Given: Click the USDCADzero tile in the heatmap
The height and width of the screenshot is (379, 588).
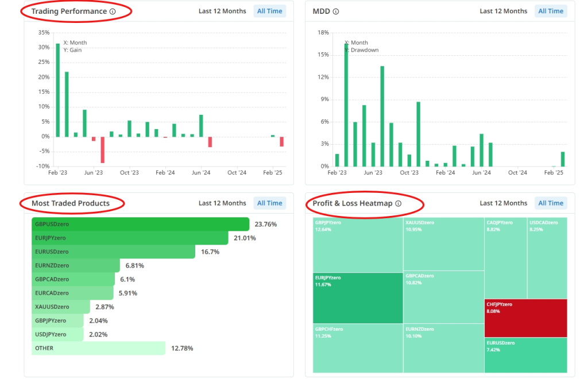Looking at the screenshot, I should click(547, 258).
